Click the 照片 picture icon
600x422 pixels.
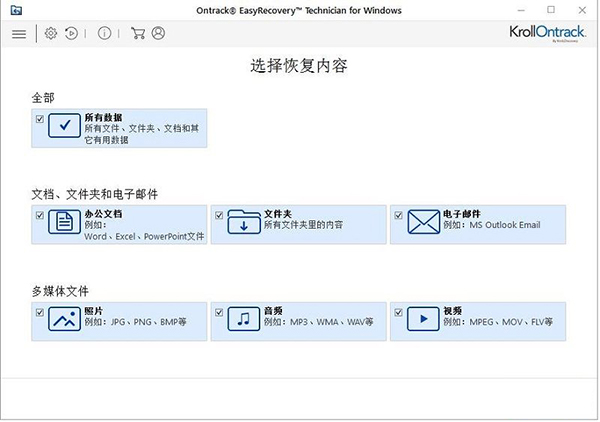tap(64, 319)
